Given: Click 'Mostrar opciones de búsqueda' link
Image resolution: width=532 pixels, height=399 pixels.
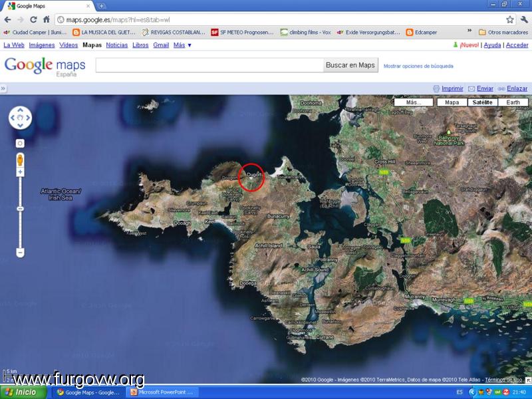Looking at the screenshot, I should [418, 66].
